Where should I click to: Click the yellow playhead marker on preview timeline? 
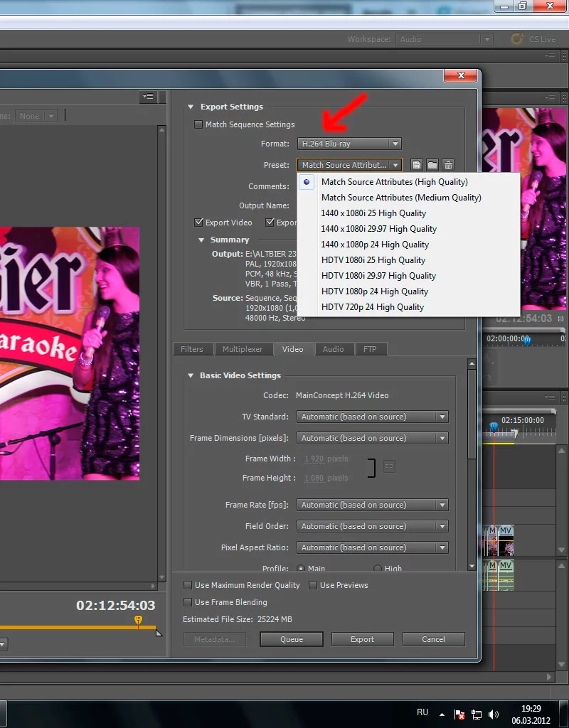click(138, 620)
